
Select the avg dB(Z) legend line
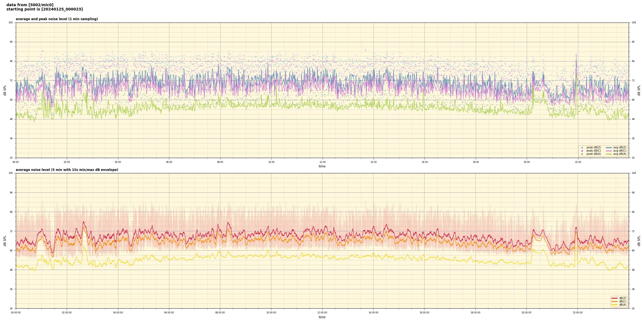[609, 148]
